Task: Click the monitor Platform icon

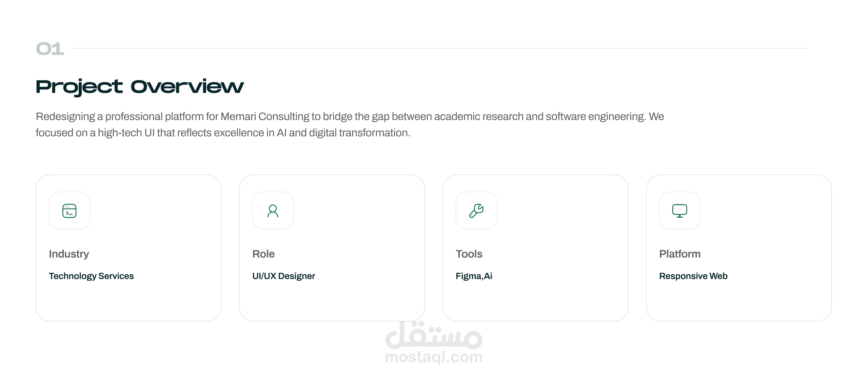Action: [x=680, y=211]
